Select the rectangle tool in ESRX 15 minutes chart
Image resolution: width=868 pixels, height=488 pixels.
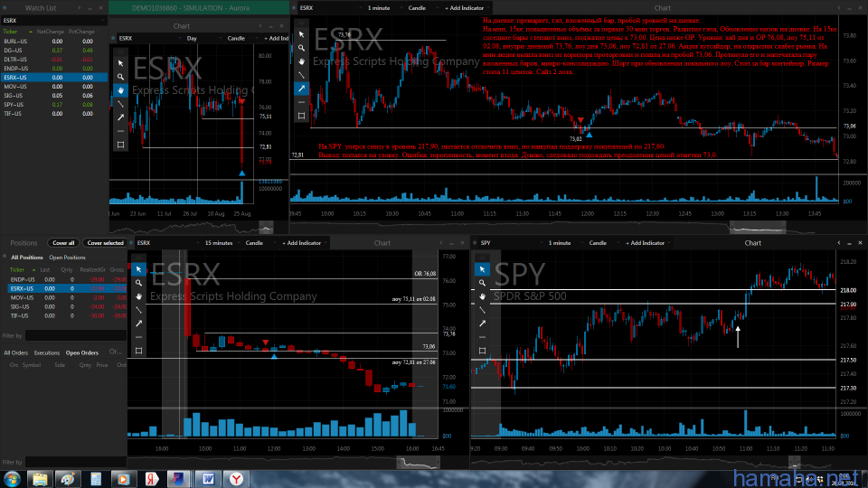pos(138,351)
